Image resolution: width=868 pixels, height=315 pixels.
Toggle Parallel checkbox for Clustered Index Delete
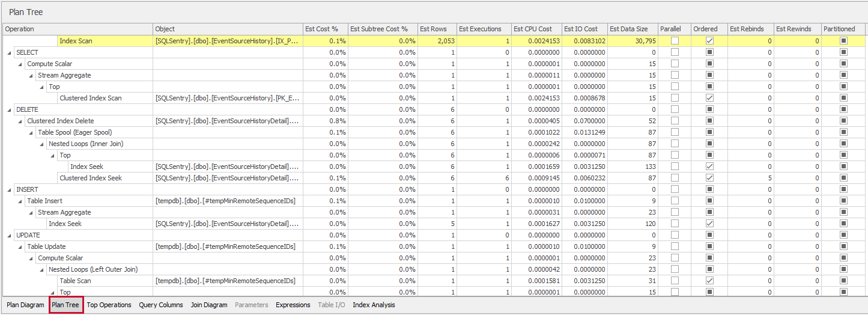click(675, 121)
